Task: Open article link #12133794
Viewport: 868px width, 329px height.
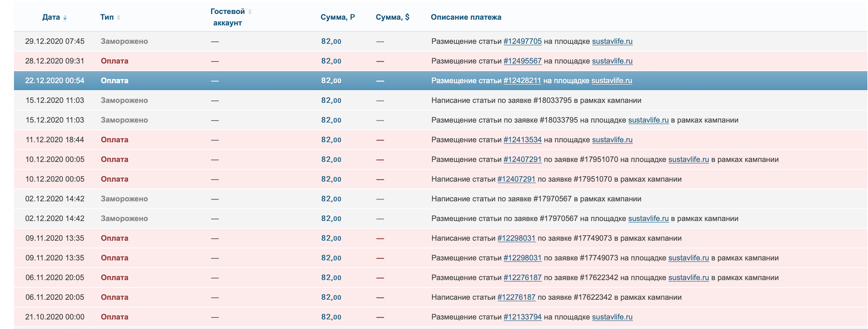Action: coord(522,317)
